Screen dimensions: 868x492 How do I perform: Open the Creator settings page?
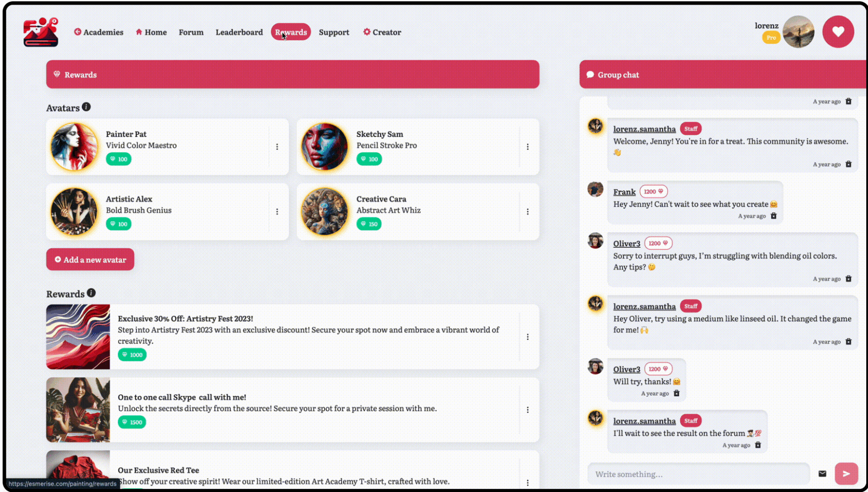[382, 32]
